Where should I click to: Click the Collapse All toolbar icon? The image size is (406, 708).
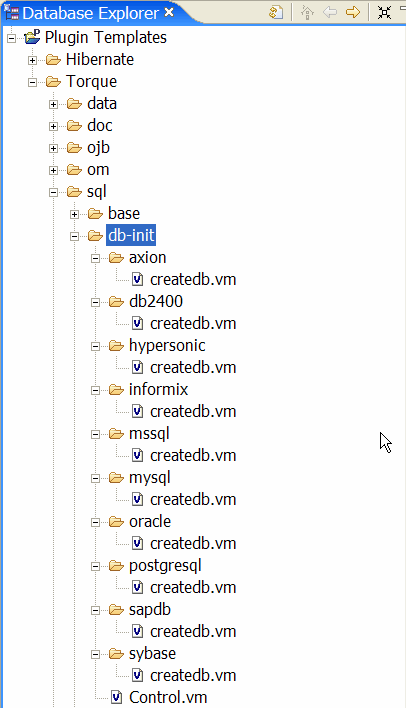(x=384, y=12)
